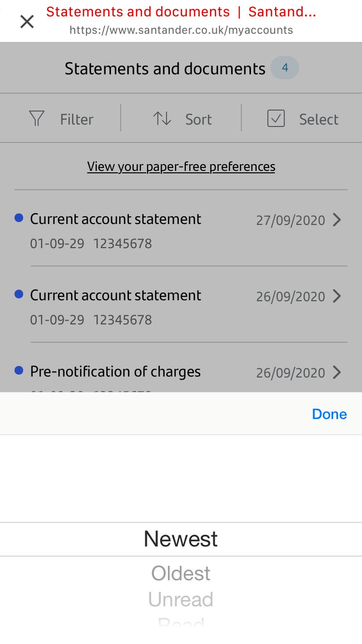View your paper-free preferences link
Image resolution: width=362 pixels, height=644 pixels.
[x=181, y=167]
